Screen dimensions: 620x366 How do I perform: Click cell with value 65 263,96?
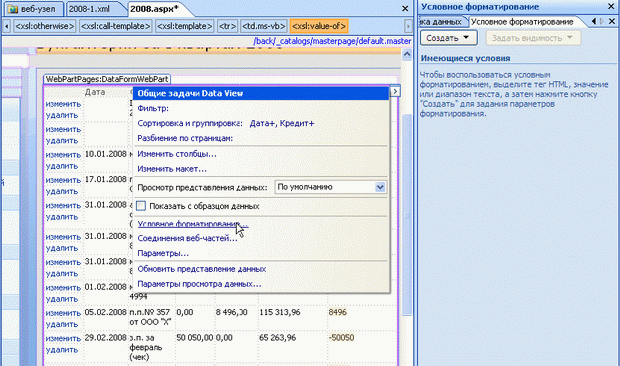(x=278, y=338)
